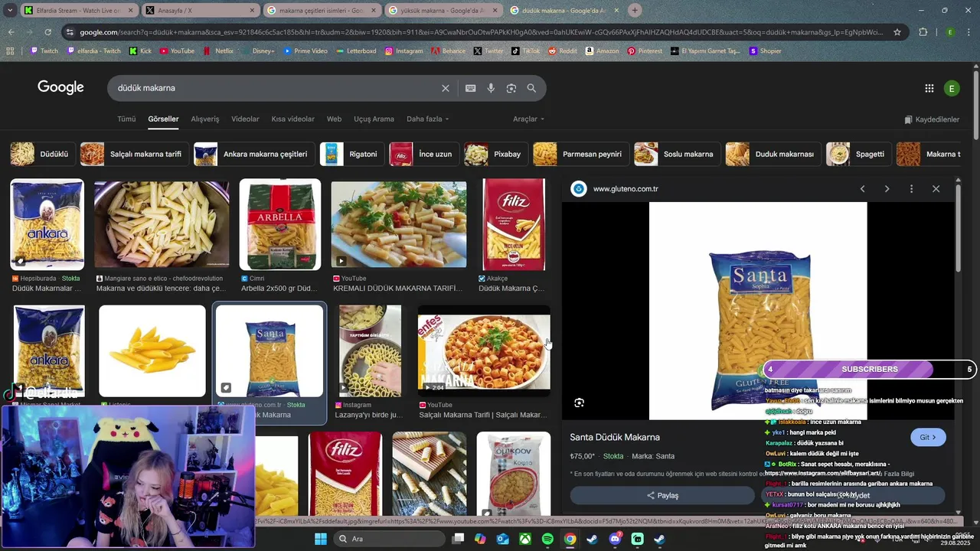Select the Ankara makarna çeşitleri chip
The image size is (980, 551).
[254, 154]
